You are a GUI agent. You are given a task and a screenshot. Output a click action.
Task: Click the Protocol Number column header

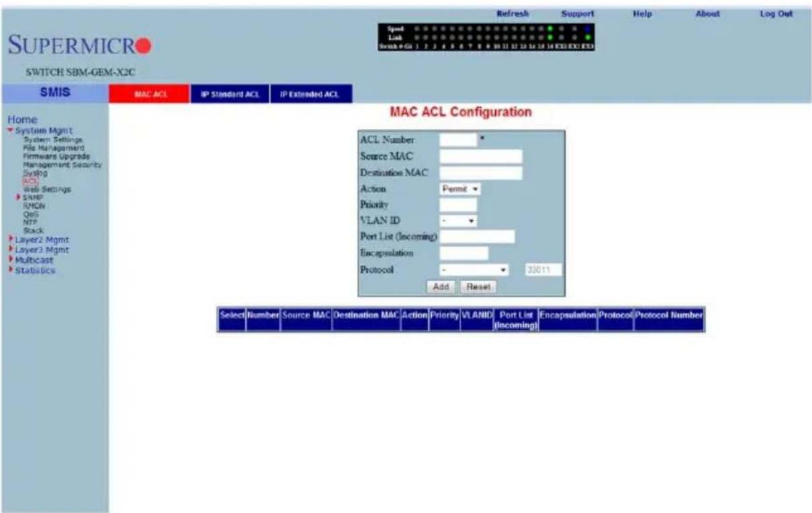(x=668, y=320)
